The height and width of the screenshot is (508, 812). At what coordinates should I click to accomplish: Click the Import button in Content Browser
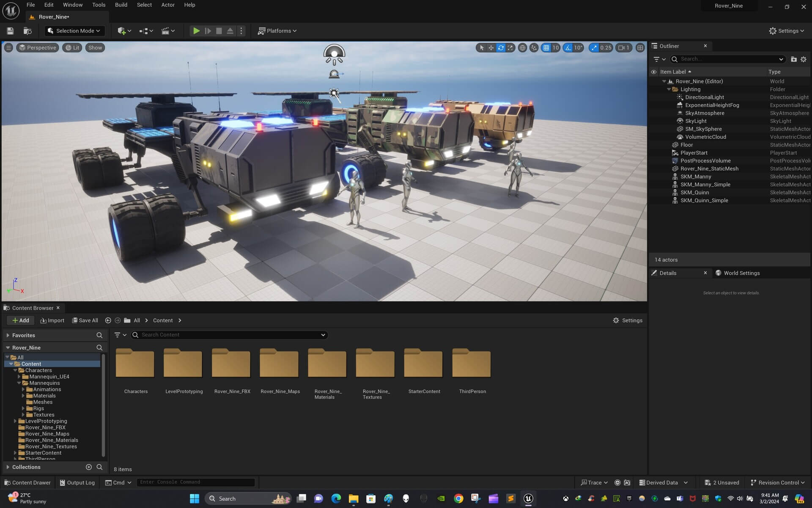tap(52, 320)
